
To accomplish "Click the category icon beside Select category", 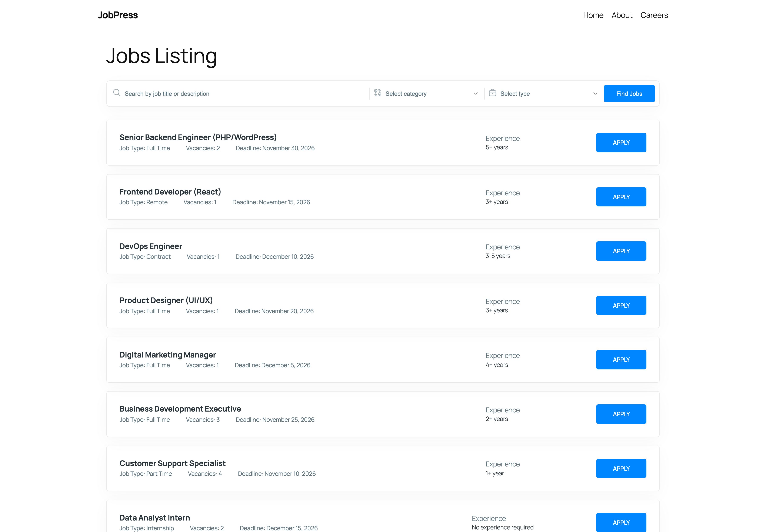I will [x=377, y=93].
